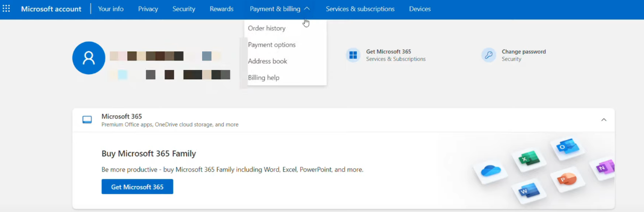Go to the Privacy tab
This screenshot has height=212, width=644.
(x=148, y=9)
